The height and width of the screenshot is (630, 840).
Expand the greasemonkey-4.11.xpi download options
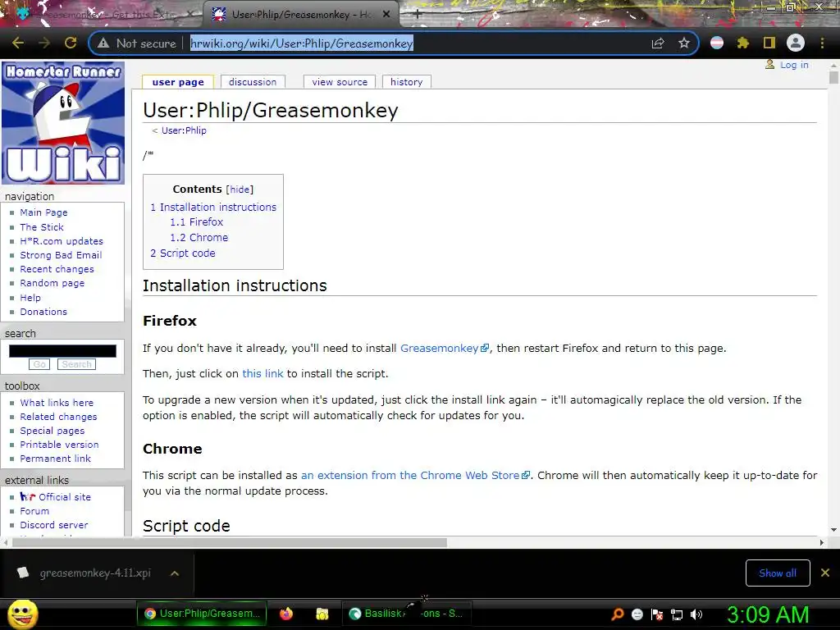[175, 573]
